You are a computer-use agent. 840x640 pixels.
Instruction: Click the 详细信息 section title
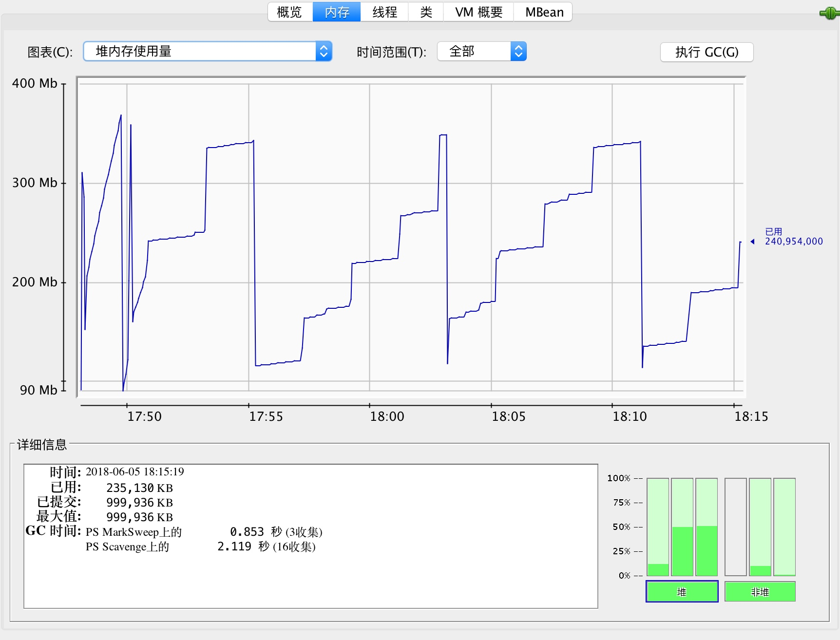coord(42,445)
